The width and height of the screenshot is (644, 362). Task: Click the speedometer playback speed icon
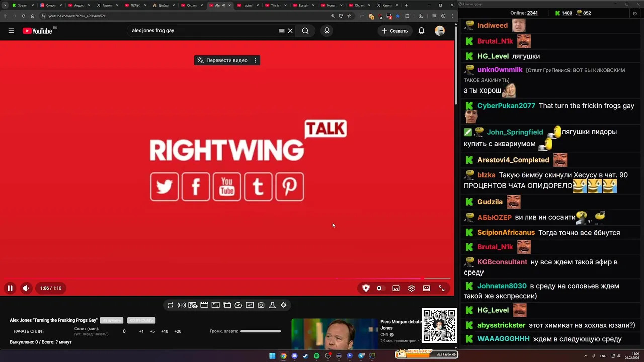pos(238,305)
